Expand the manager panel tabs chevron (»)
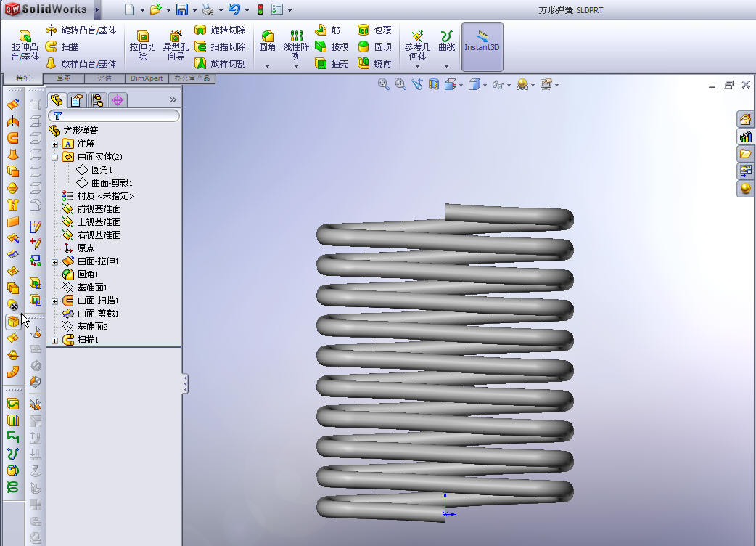Viewport: 756px width, 546px height. (x=173, y=100)
